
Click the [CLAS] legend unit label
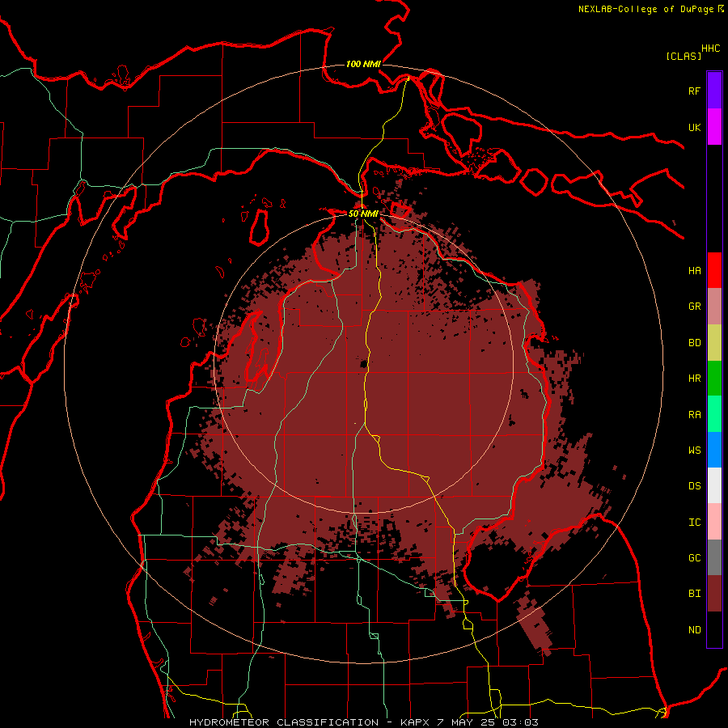click(x=684, y=56)
